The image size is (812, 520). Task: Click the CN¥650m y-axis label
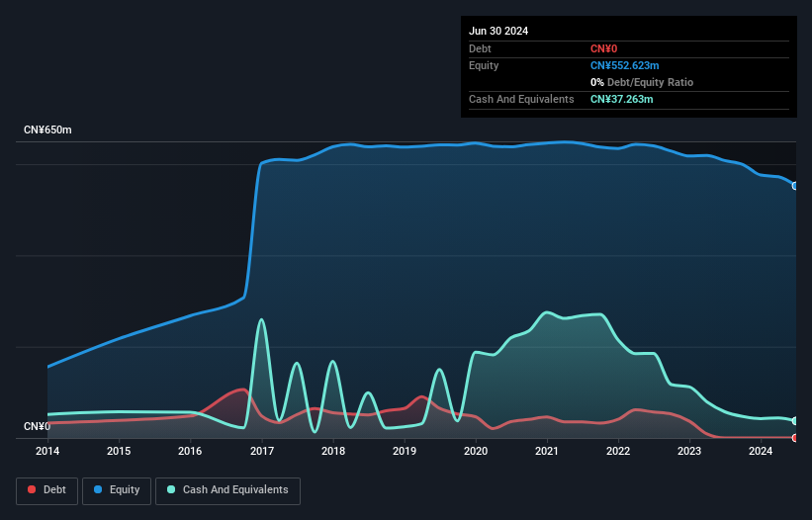[47, 130]
